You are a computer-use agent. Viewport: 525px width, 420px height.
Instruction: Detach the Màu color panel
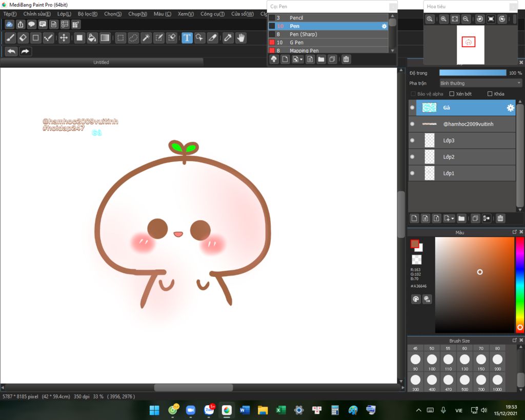tap(515, 232)
